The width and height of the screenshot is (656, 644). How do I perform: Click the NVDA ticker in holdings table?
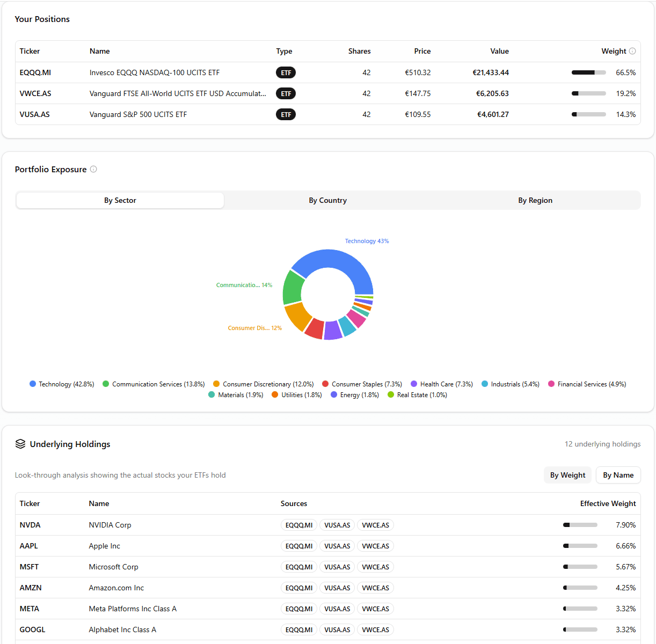[x=30, y=525]
